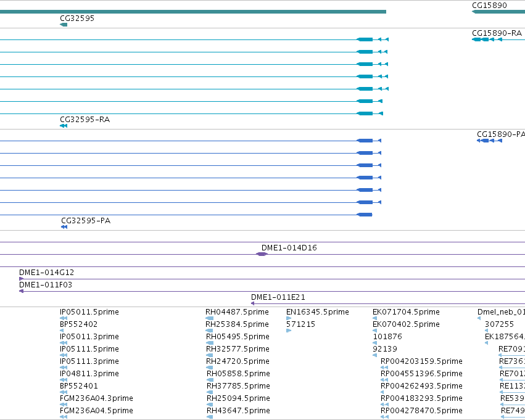Click the CG15890 gene label

[489, 6]
